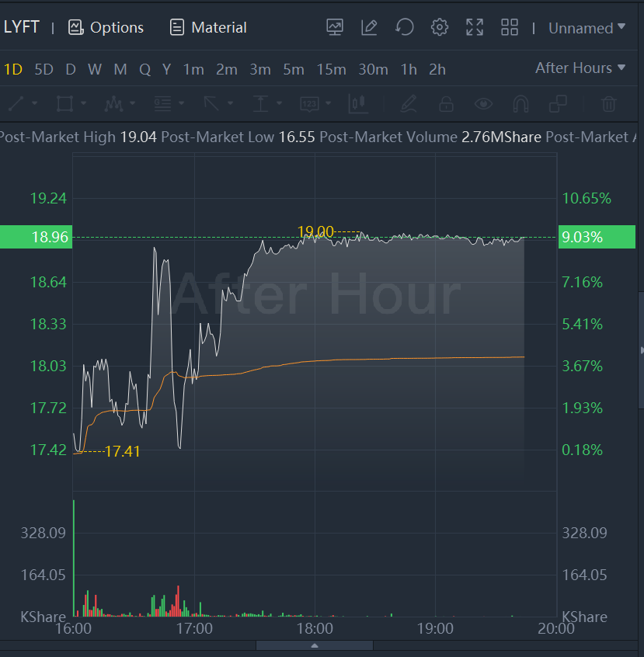Select the 1D timeframe tab
The width and height of the screenshot is (644, 657).
13,70
